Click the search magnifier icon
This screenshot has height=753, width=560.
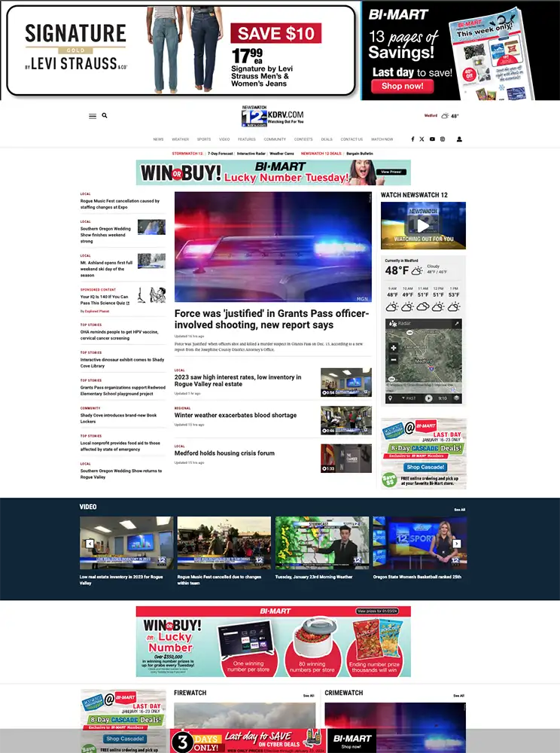pos(105,116)
